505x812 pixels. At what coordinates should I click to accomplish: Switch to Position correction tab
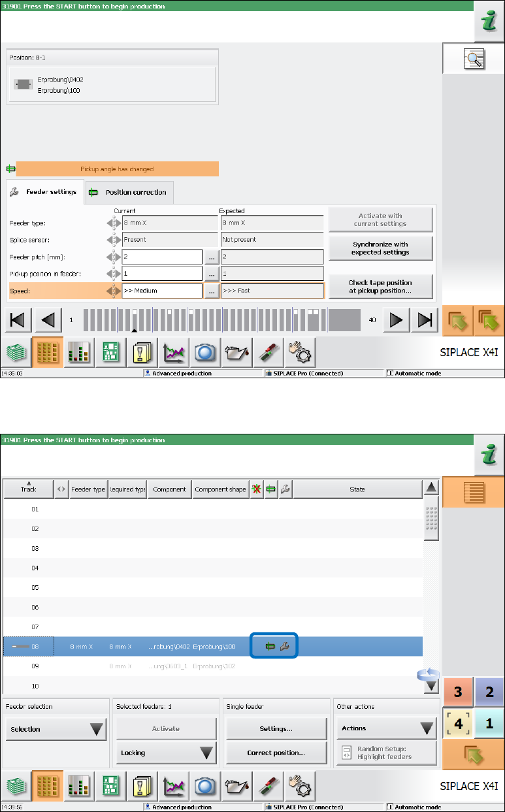point(130,192)
